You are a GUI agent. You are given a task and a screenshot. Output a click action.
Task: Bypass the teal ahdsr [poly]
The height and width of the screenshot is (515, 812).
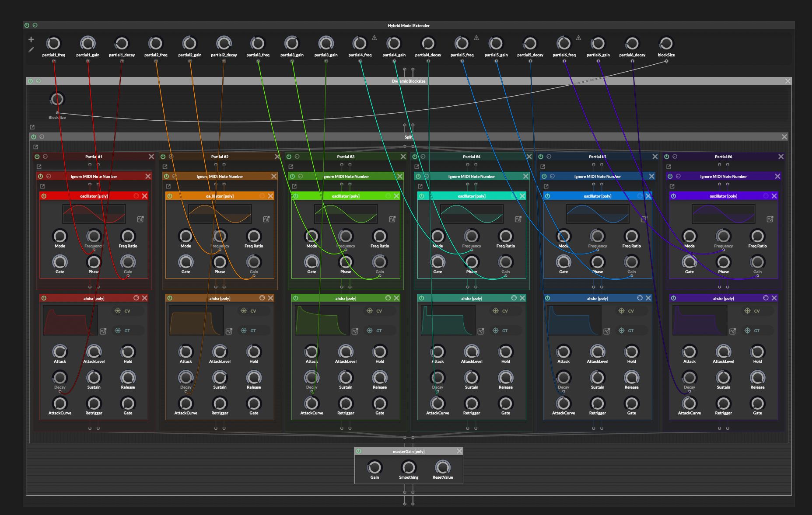(421, 298)
